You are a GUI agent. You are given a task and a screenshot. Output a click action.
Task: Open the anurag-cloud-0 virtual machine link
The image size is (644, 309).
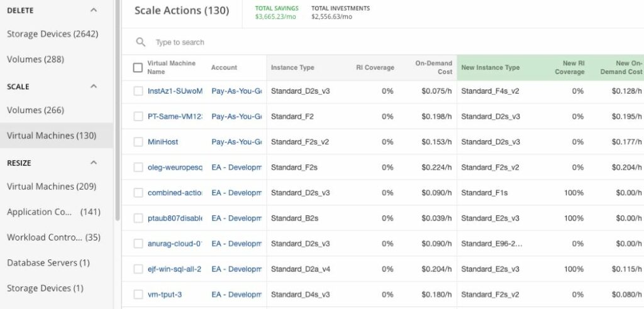175,244
